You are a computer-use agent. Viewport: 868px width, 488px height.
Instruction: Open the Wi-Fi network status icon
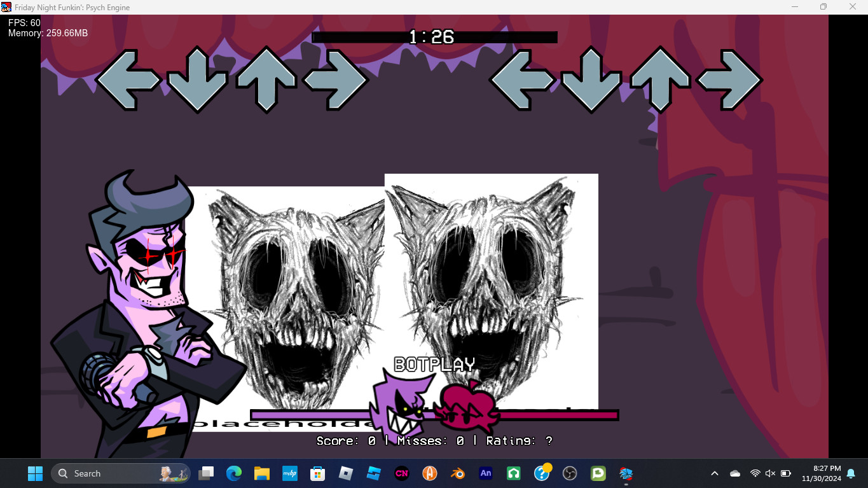coord(755,473)
